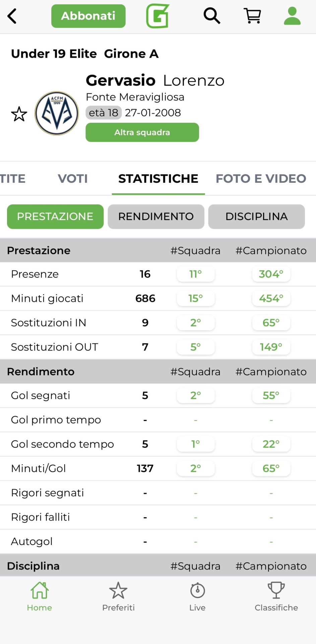Toggle favorite star for Gervasio Lorenzo
Viewport: 316px width, 644px height.
(x=19, y=114)
